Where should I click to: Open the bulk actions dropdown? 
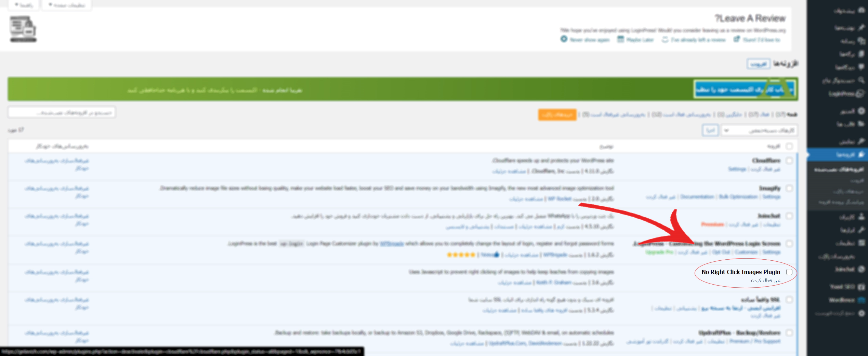coord(759,131)
